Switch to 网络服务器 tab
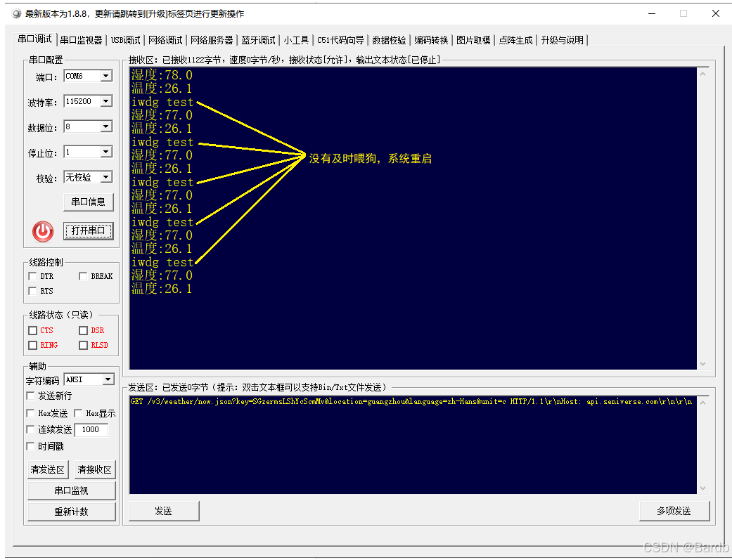The image size is (732, 560). (x=212, y=40)
